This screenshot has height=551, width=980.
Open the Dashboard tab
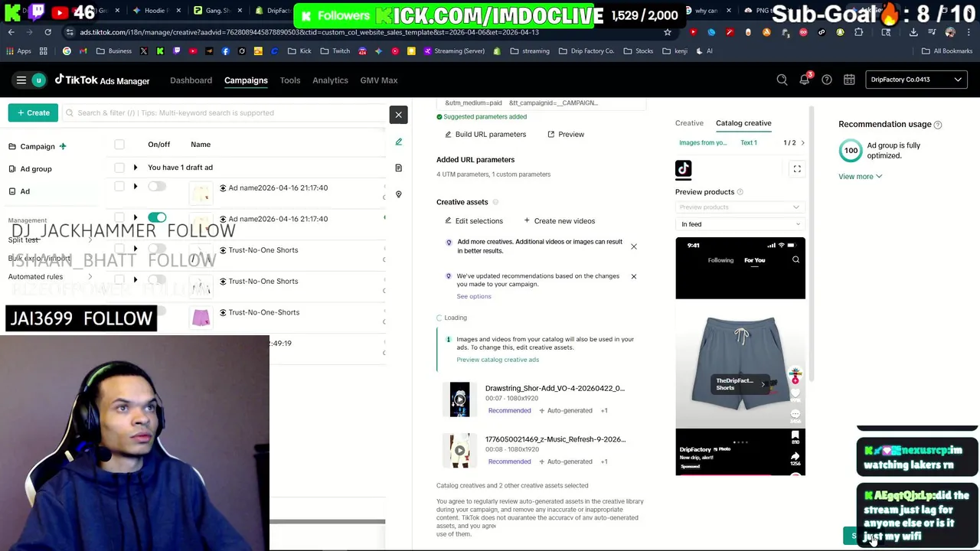pos(191,80)
